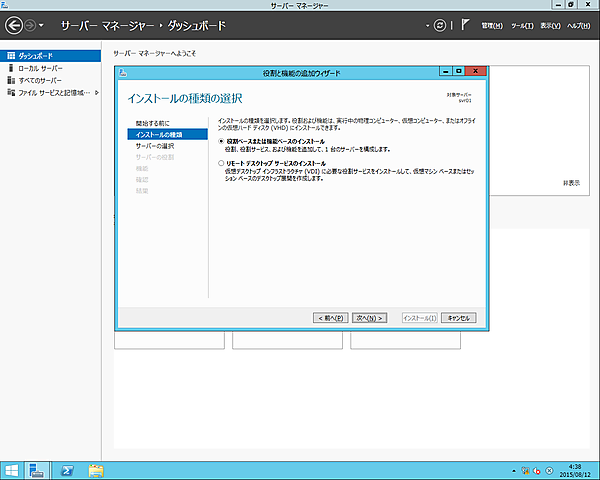Click the tasks dropdown arrow beside refresh icon
The width and height of the screenshot is (600, 480).
pos(427,26)
